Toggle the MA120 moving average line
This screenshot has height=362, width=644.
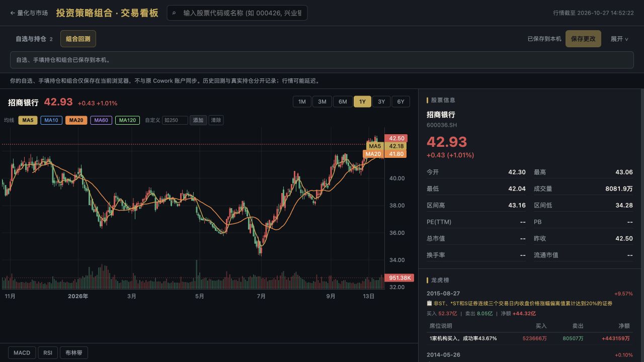click(127, 120)
